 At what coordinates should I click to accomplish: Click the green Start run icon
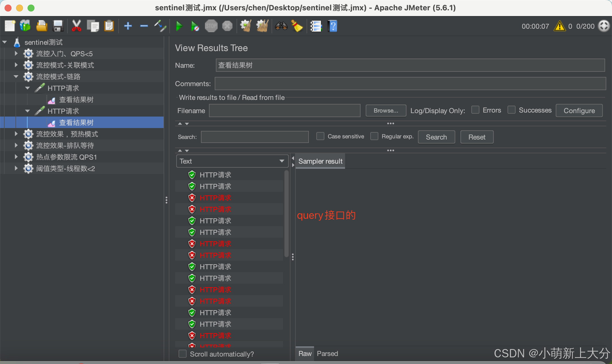tap(179, 26)
